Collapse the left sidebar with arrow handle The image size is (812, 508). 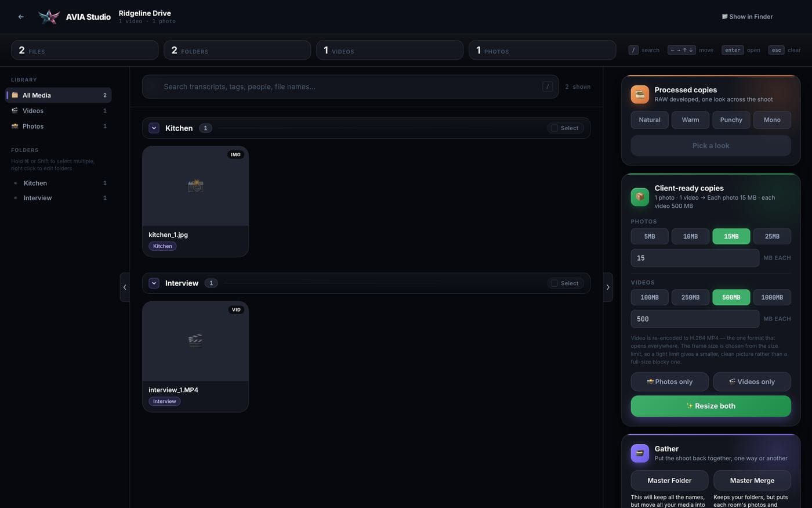click(x=125, y=287)
